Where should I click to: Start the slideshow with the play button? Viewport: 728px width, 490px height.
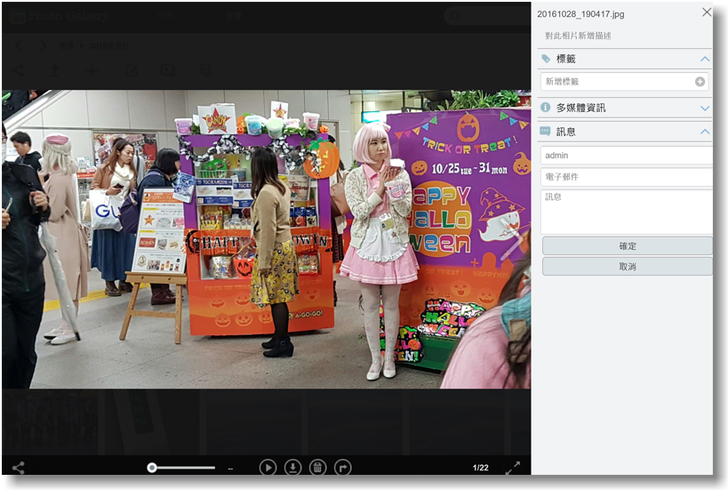pyautogui.click(x=267, y=467)
